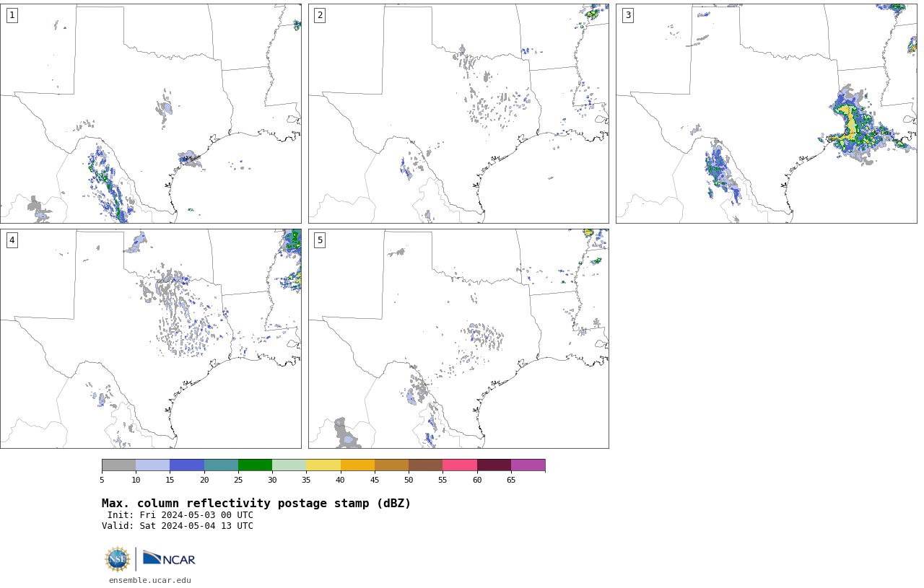Viewport: 924px width, 588px height.
Task: Click the panel number 3 label
Action: pyautogui.click(x=628, y=15)
